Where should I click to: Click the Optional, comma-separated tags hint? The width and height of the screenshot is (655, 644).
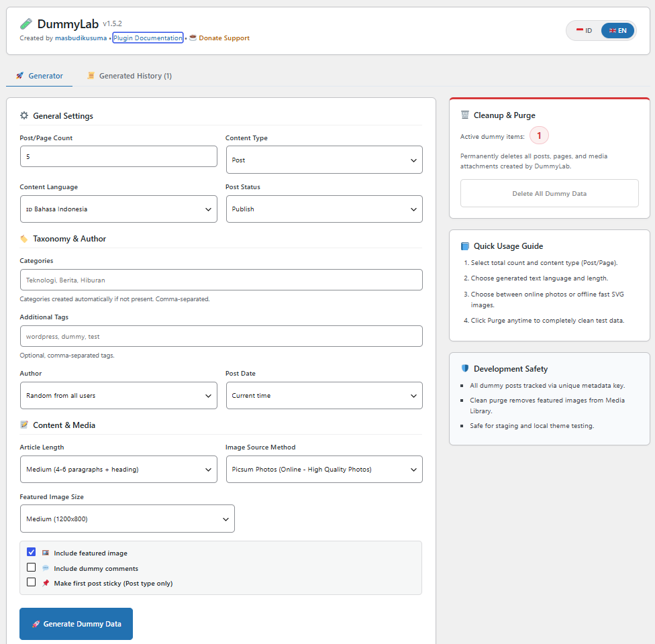click(67, 356)
